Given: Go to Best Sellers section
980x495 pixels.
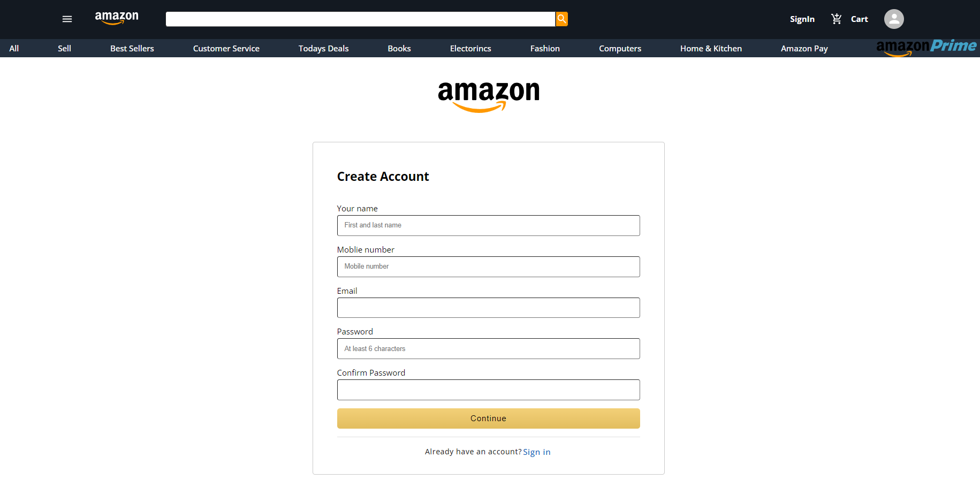Looking at the screenshot, I should click(132, 48).
